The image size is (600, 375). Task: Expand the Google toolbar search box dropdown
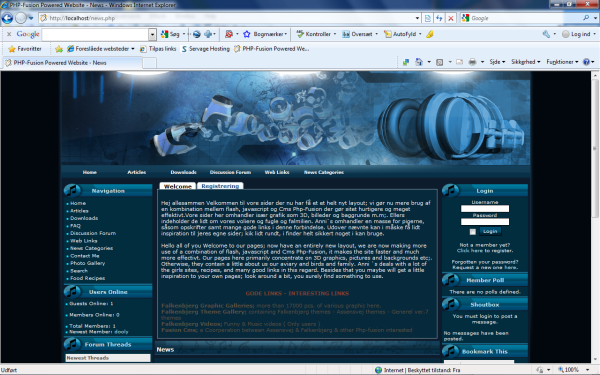[x=152, y=34]
